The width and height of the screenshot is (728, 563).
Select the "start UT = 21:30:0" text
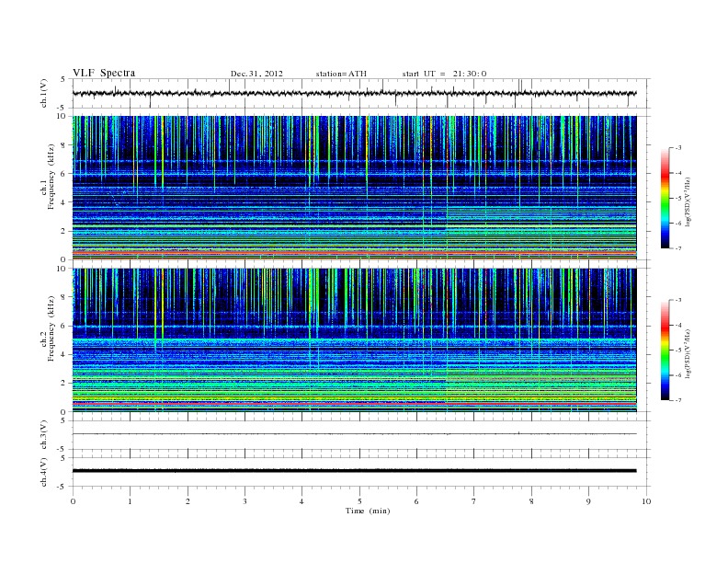point(444,74)
